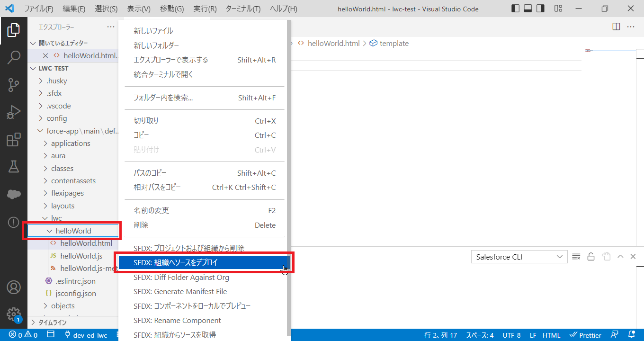Click the notifications bell in status bar
This screenshot has height=341, width=644.
631,335
